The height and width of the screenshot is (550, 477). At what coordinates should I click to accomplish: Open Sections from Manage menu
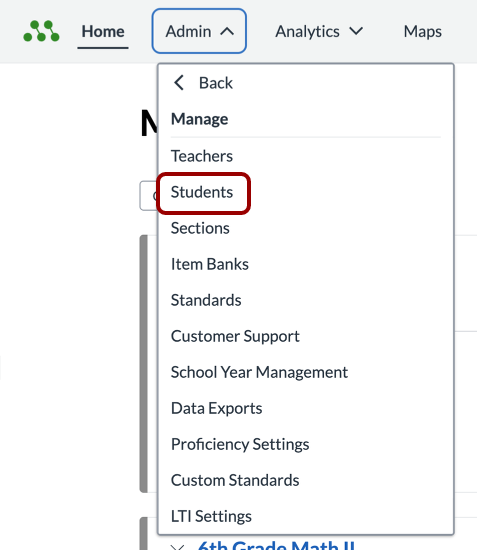(x=200, y=228)
